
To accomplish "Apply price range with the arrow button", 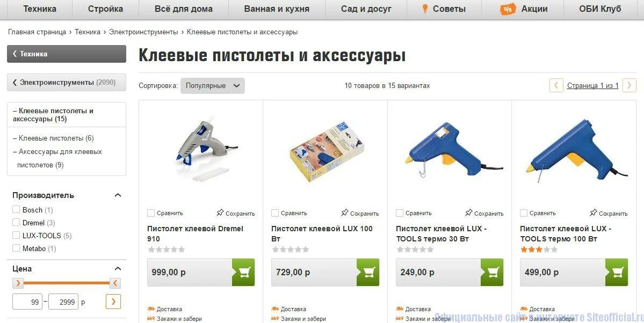I will coord(113,302).
